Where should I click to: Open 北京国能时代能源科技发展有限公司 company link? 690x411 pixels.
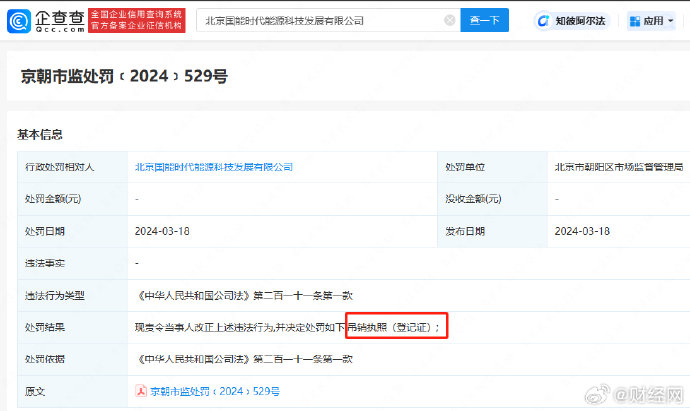coord(213,167)
